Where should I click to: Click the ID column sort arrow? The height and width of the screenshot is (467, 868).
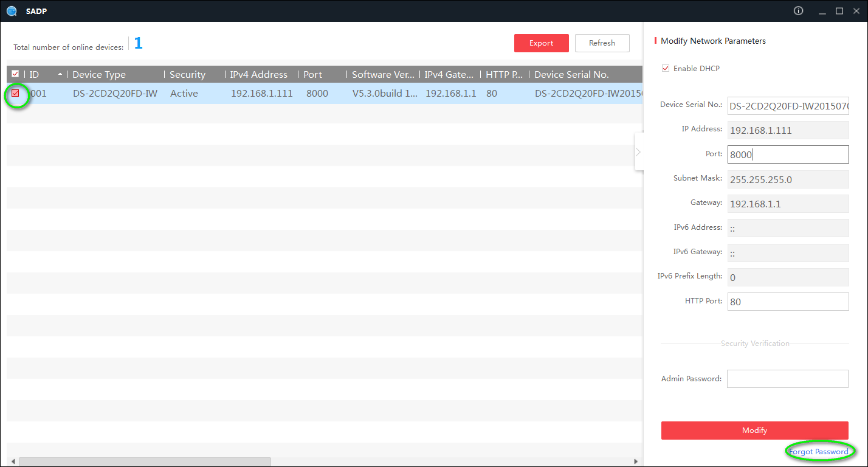[x=60, y=74]
